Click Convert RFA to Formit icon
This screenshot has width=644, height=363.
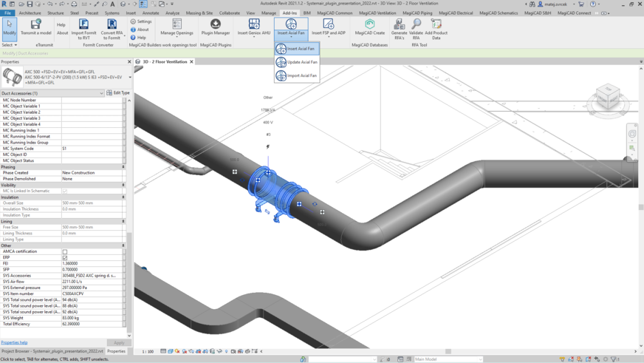112,25
